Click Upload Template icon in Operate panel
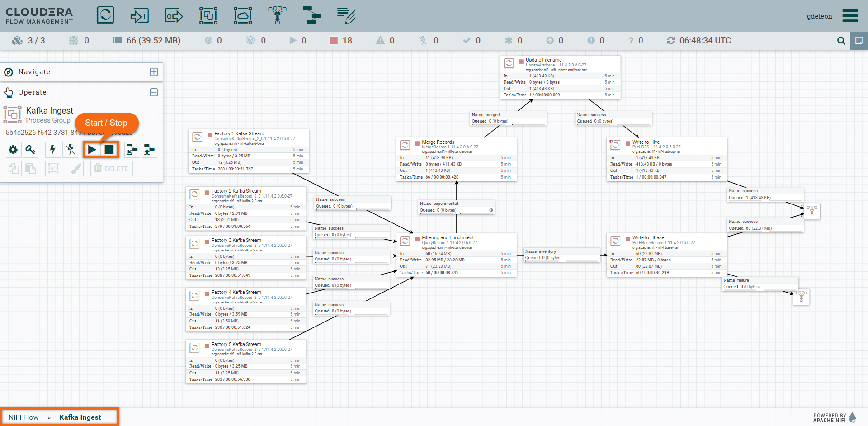Image resolution: width=868 pixels, height=426 pixels. pos(149,150)
